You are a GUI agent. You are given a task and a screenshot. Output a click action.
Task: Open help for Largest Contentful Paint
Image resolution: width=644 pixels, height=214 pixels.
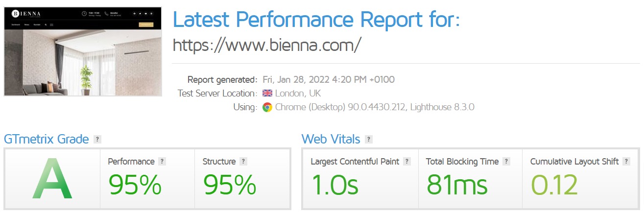[407, 161]
